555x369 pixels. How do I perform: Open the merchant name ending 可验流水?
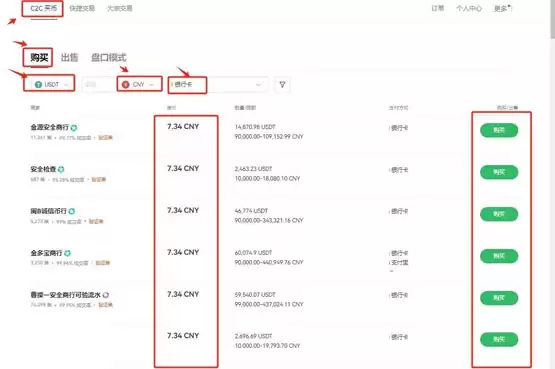(65, 295)
